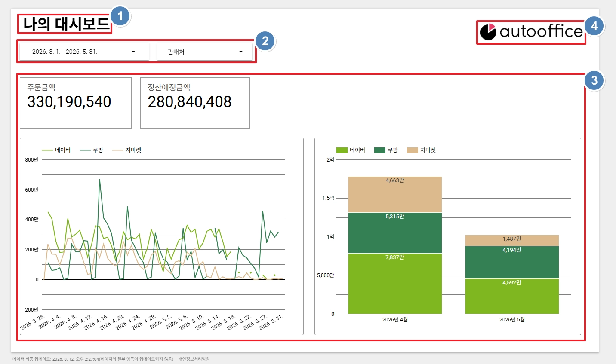Image resolution: width=616 pixels, height=364 pixels.
Task: Toggle 쿠팡 series in line chart legend
Action: 91,150
